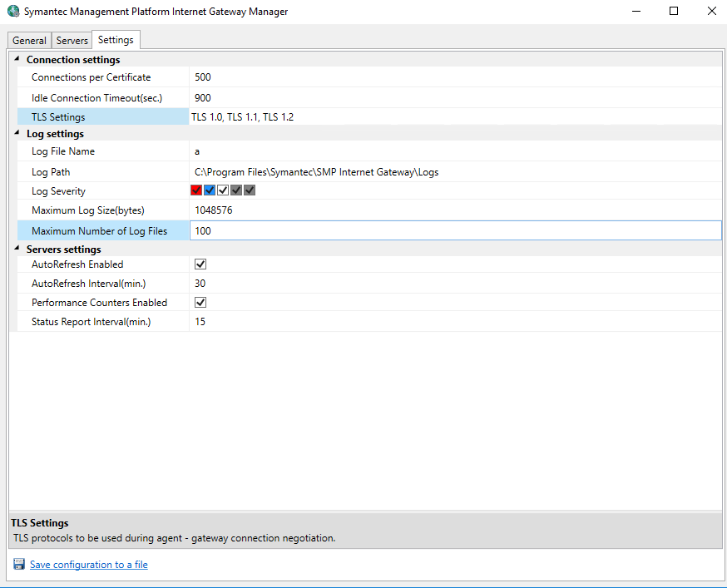This screenshot has height=588, width=727.
Task: Click the floppy disk save icon
Action: pos(19,564)
